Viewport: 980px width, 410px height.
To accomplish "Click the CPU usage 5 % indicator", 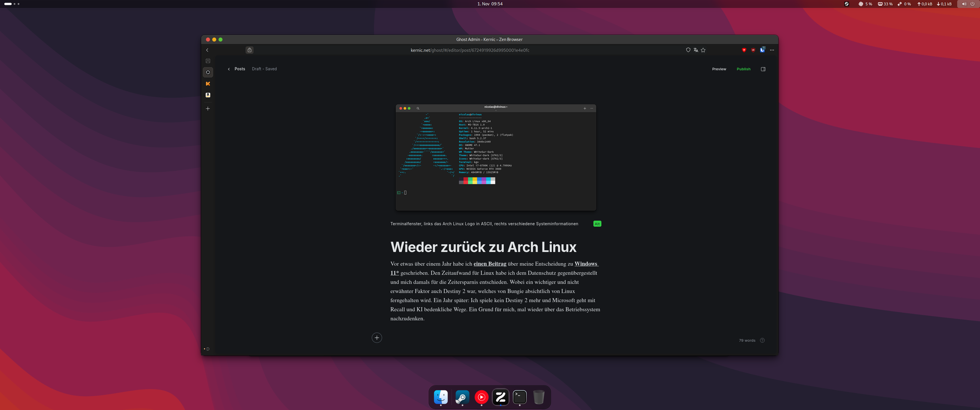I will click(x=865, y=4).
